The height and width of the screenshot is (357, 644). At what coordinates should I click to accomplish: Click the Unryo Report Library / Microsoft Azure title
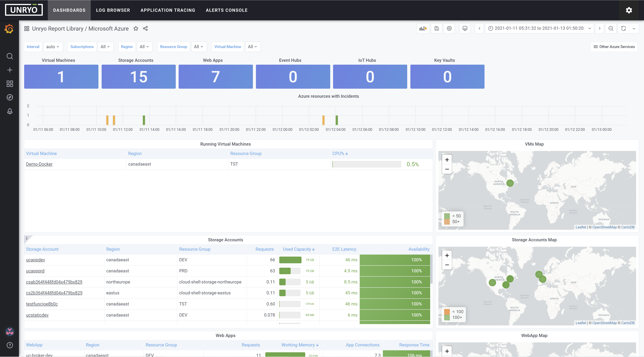[80, 29]
